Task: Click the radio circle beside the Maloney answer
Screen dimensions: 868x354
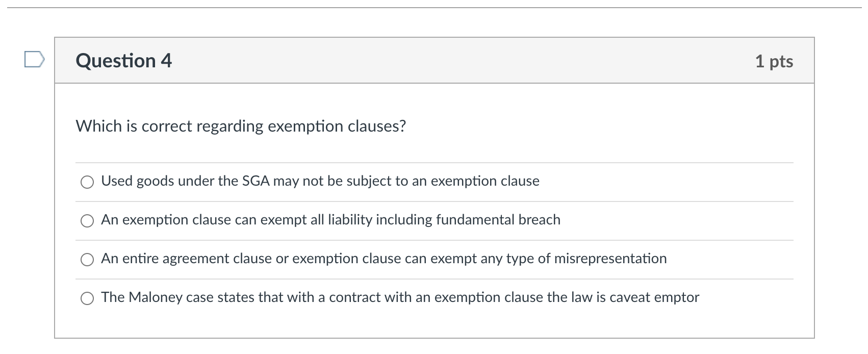Action: click(87, 297)
